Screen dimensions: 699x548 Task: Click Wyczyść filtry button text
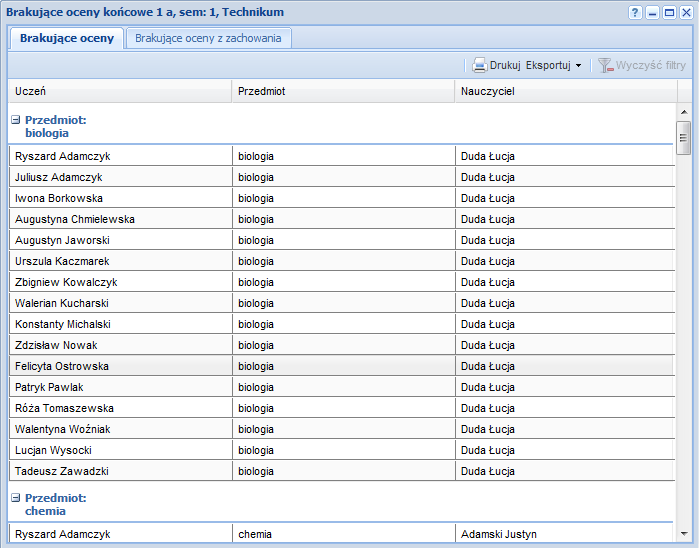[650, 65]
